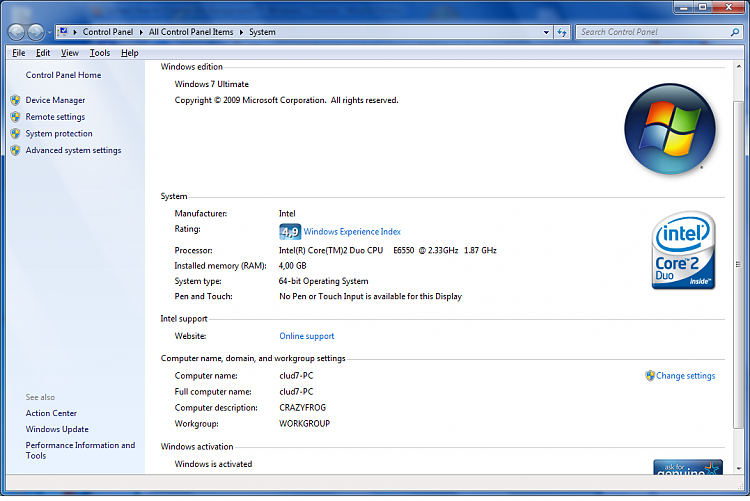Go to Control Panel Home
The height and width of the screenshot is (501, 750).
[64, 75]
